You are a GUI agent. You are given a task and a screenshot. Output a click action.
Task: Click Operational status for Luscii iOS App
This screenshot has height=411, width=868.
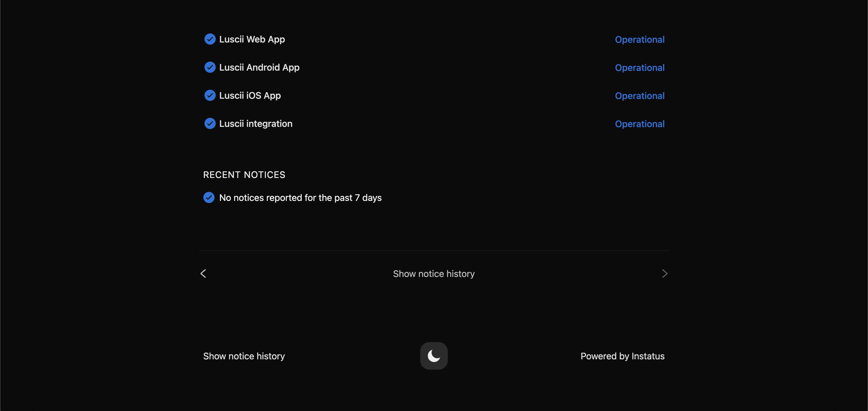click(640, 96)
